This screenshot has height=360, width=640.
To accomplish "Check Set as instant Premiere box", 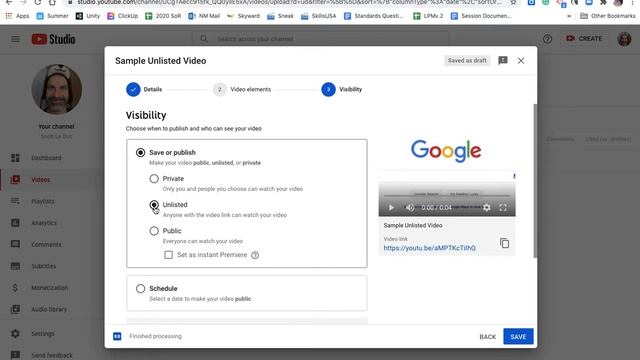I will 169,255.
